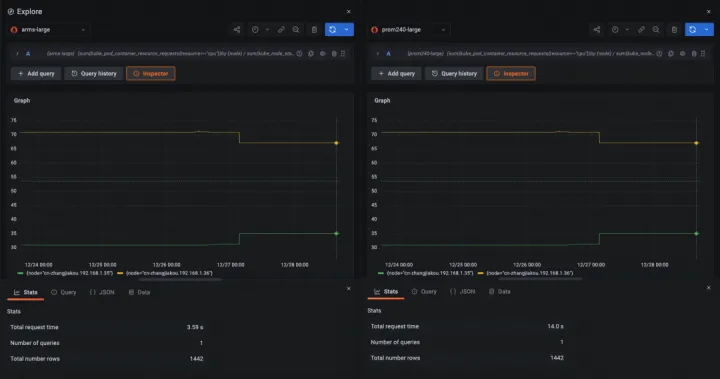Select Data tab in prom240-large inspector

point(500,292)
